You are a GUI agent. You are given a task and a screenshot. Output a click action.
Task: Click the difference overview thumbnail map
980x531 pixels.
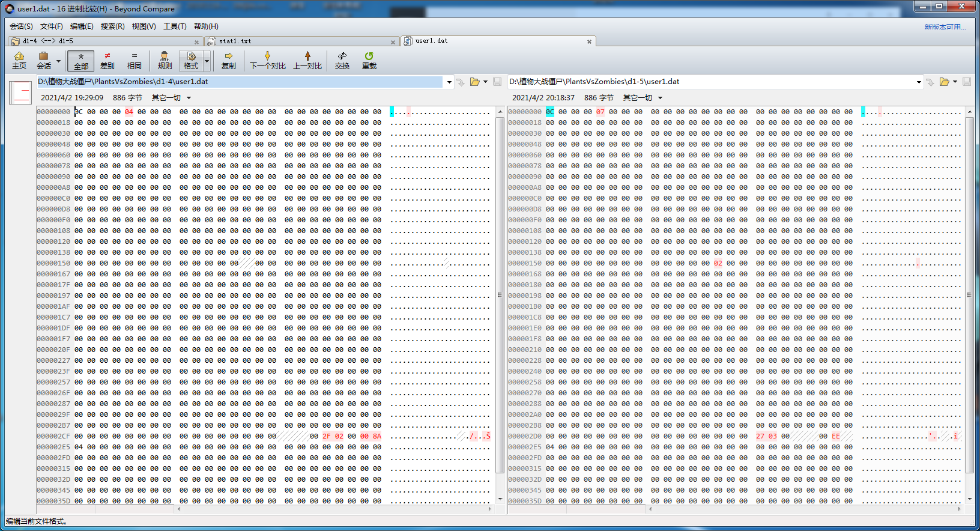click(x=20, y=93)
